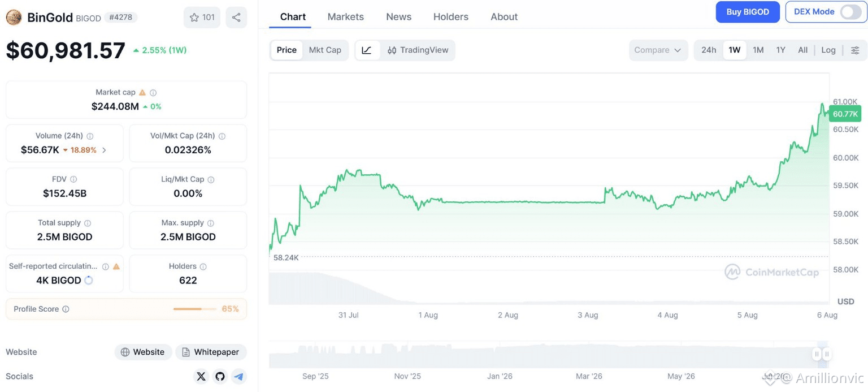Open Max. supply info icon
This screenshot has height=392, width=868.
210,223
